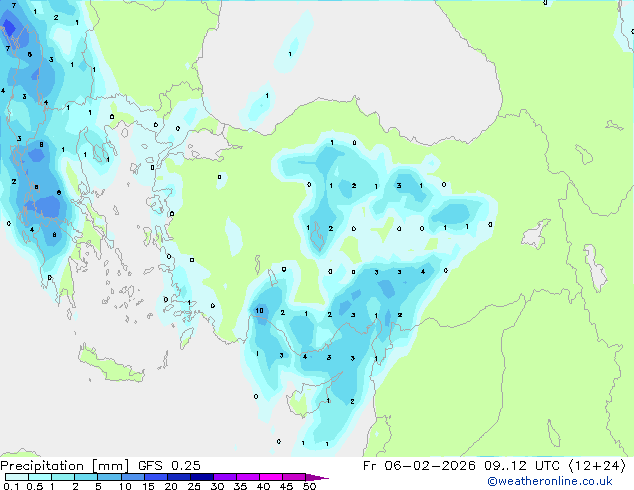Click legend tick label '10'
Viewport: 634px width, 490px height.
pyautogui.click(x=125, y=486)
